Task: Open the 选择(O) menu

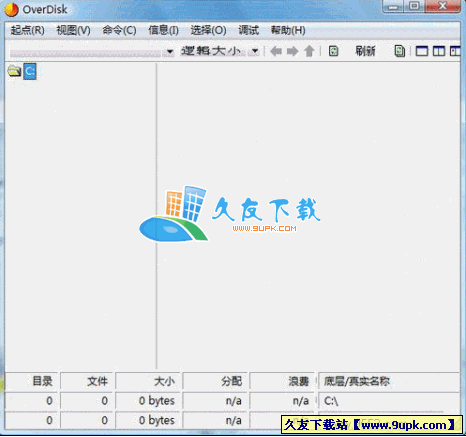Action: 208,30
